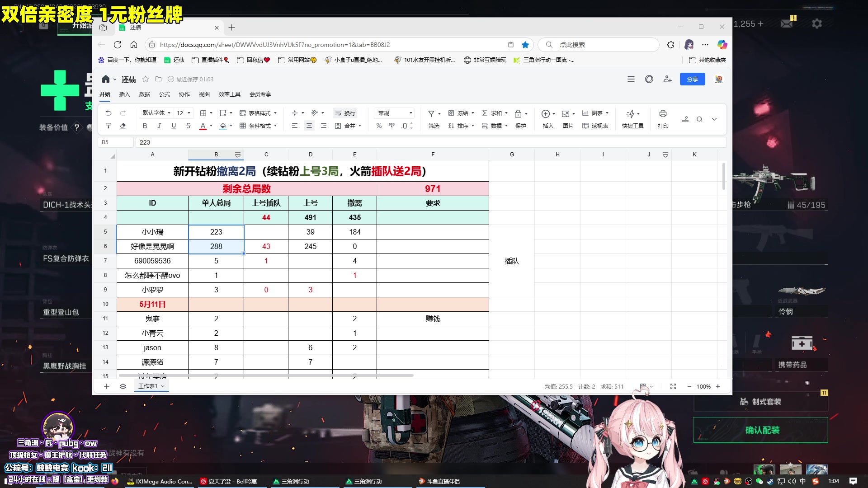Image resolution: width=868 pixels, height=488 pixels.
Task: Open sheet list layers icon
Action: click(x=123, y=386)
